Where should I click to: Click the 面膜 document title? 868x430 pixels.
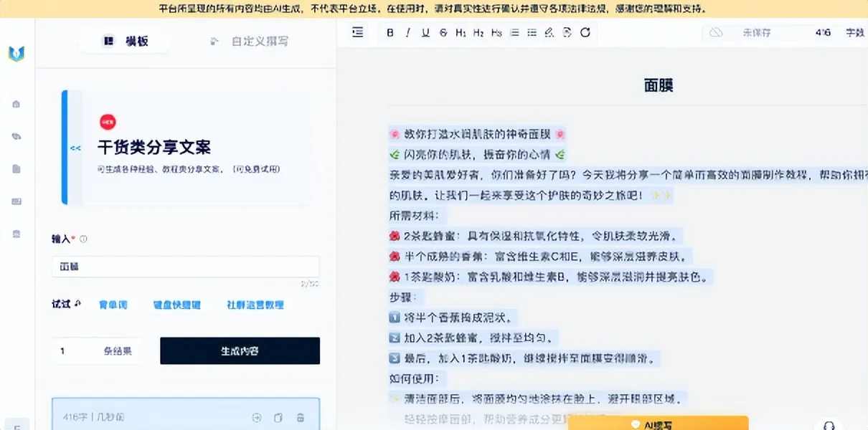[x=659, y=86]
